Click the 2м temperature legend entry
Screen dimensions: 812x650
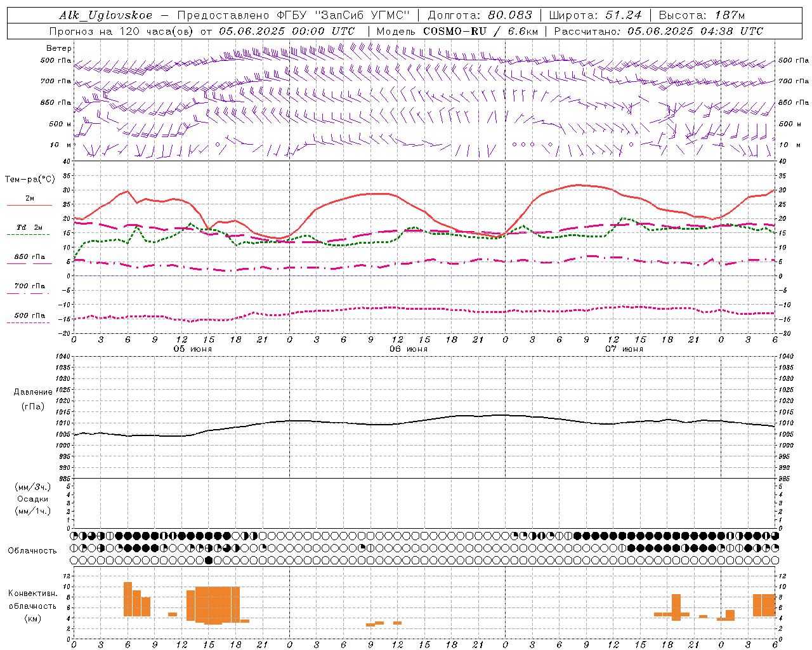point(30,198)
